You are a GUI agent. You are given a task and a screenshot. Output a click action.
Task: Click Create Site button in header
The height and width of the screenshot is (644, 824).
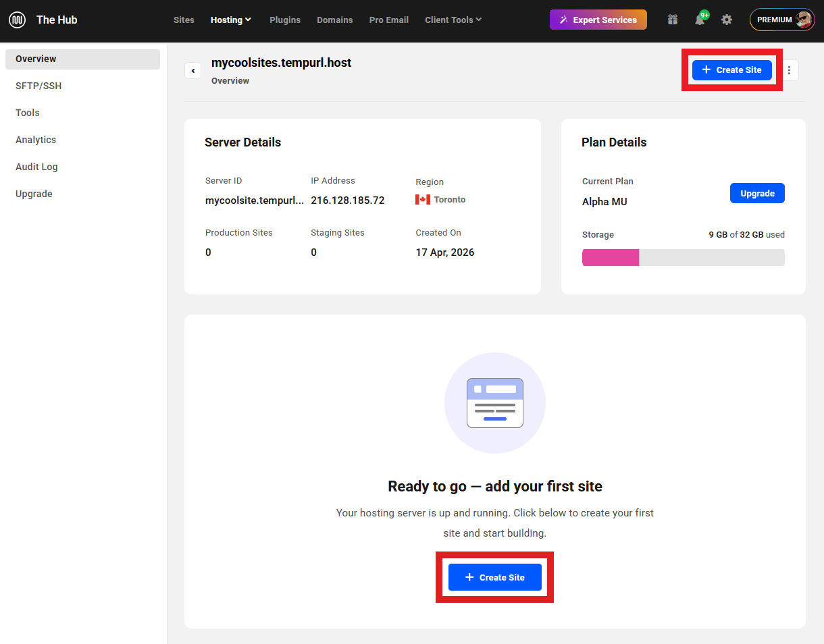(x=732, y=70)
